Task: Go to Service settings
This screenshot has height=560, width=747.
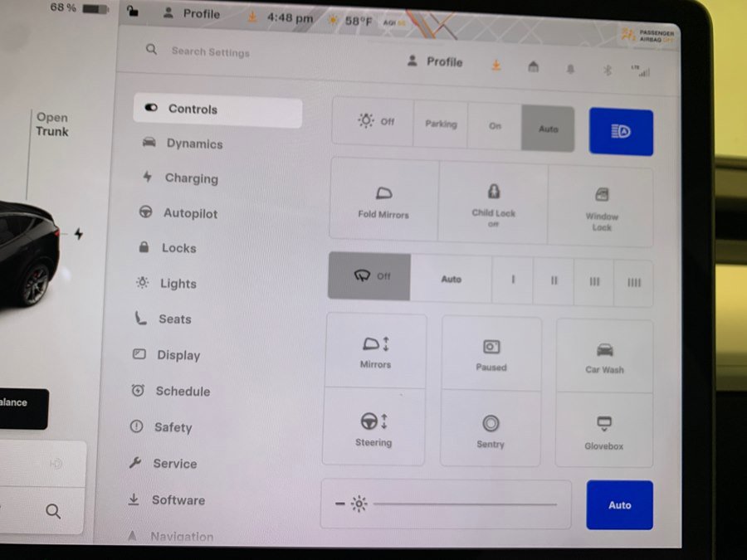Action: coord(163,463)
